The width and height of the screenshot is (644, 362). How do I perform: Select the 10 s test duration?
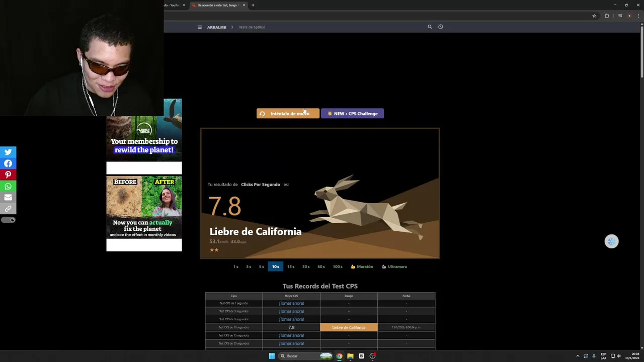(x=275, y=266)
